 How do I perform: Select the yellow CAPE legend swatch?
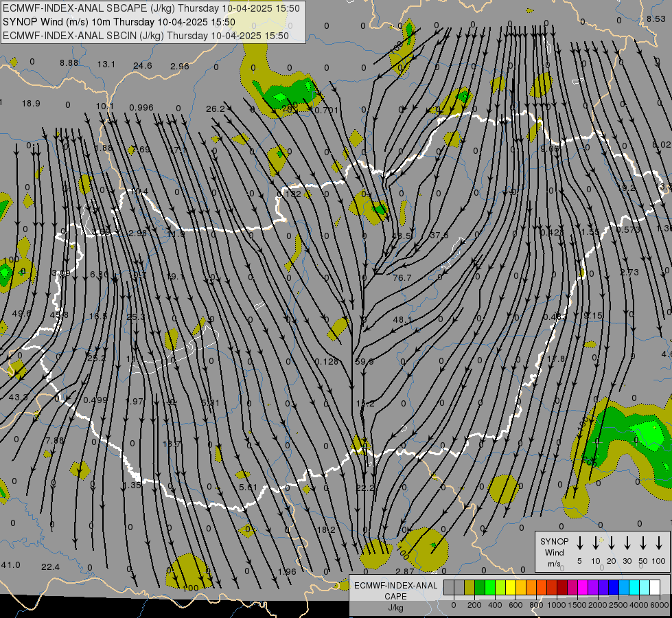pyautogui.click(x=511, y=587)
